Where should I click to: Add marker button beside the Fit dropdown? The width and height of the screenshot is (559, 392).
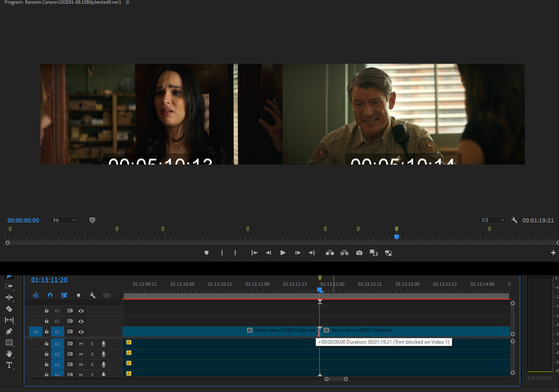pos(92,220)
